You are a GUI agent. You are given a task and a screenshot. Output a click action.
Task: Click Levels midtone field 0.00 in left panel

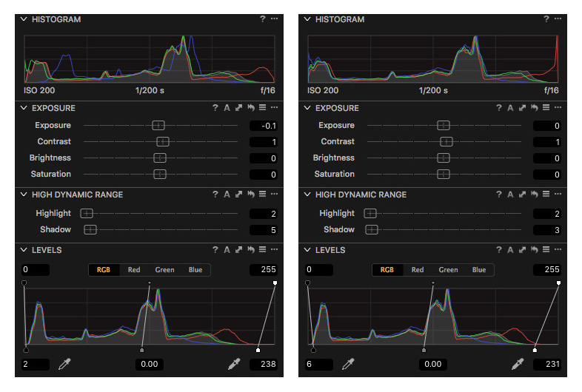[150, 364]
